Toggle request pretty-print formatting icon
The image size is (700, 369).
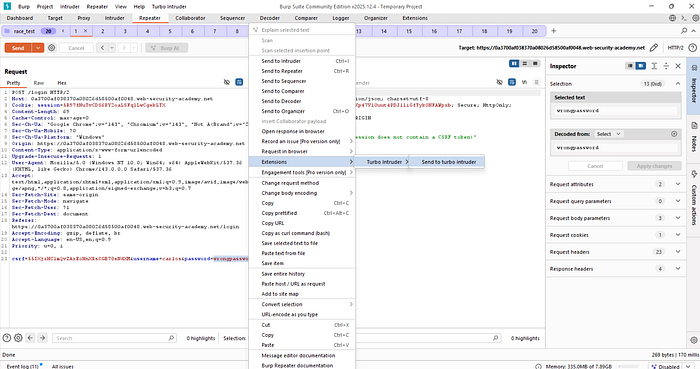point(239,82)
